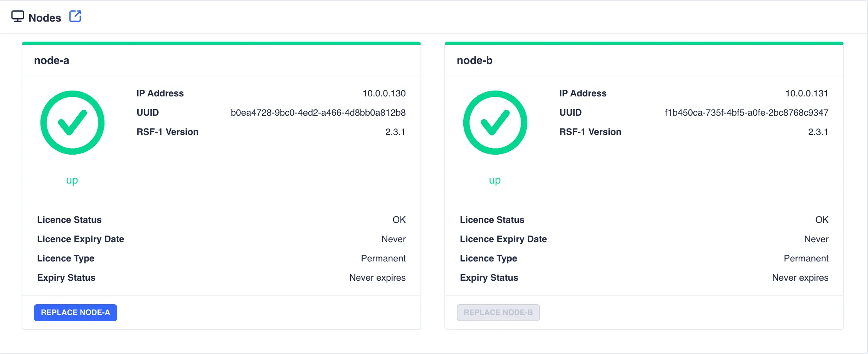Screen dimensions: 868x354
Task: Select node-b IP address 10.0.0.131
Action: tap(806, 93)
